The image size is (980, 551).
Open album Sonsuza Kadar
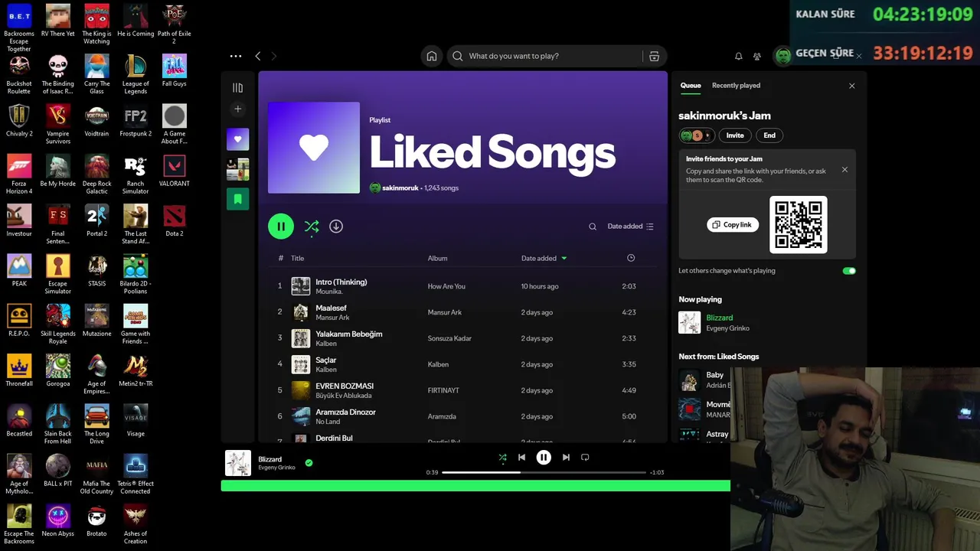coord(449,338)
